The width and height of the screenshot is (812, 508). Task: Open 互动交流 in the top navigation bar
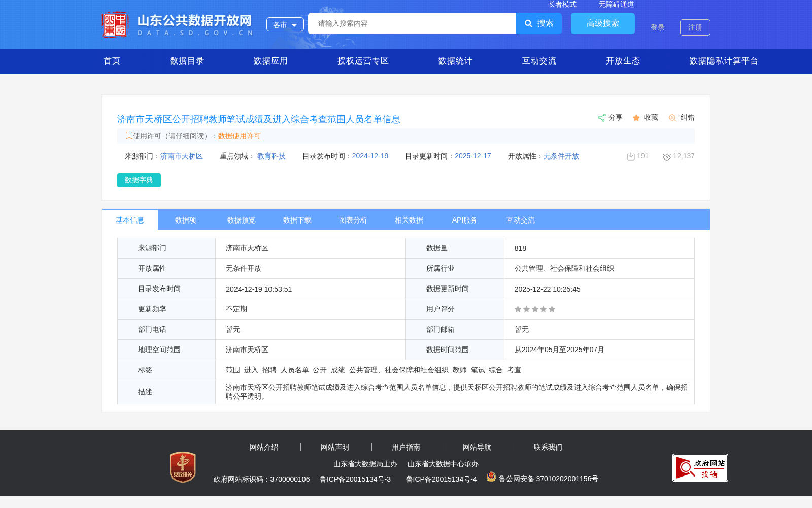(x=539, y=61)
